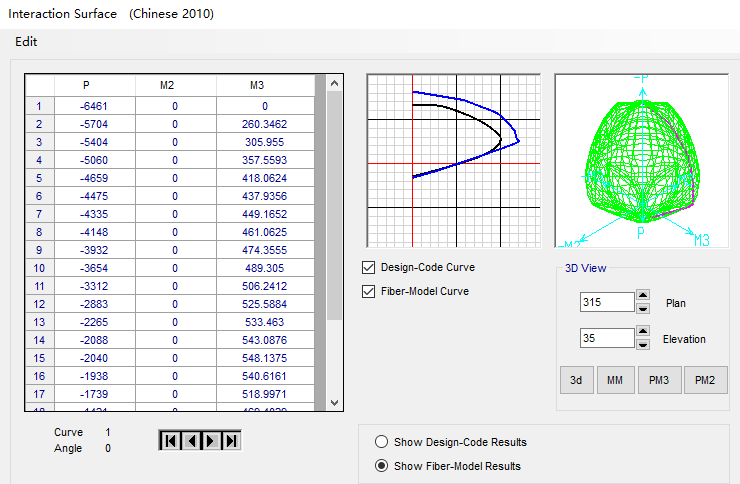This screenshot has width=740, height=484.
Task: Advance to the next curve
Action: 211,440
